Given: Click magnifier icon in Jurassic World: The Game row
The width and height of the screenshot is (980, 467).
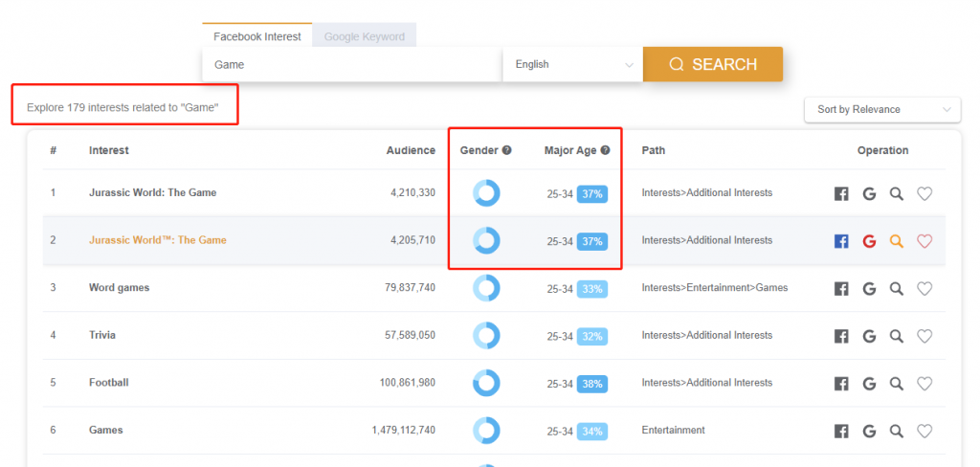Looking at the screenshot, I should click(897, 194).
